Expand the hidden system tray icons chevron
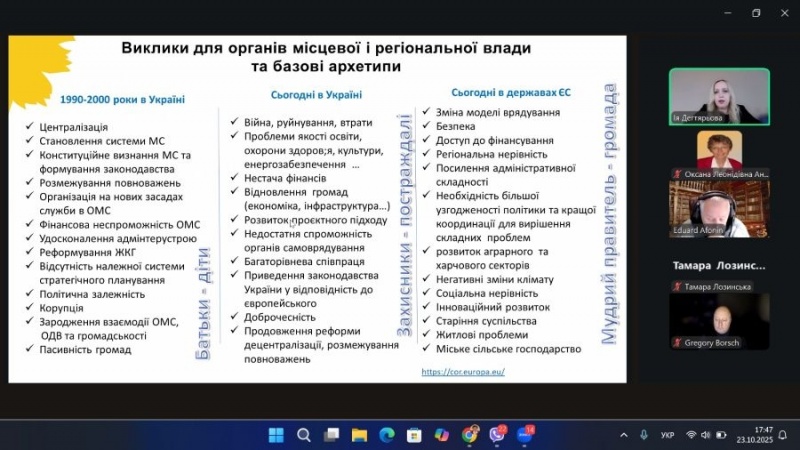800x450 pixels. click(x=624, y=435)
